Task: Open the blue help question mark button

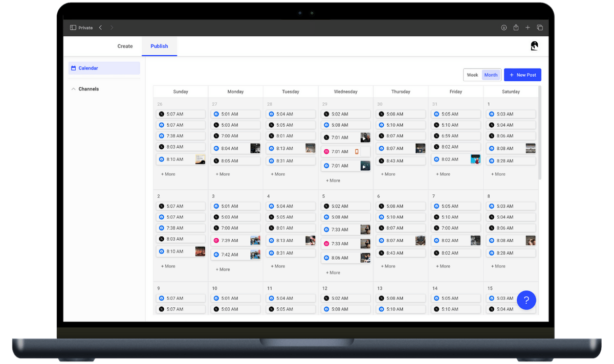Action: click(526, 300)
